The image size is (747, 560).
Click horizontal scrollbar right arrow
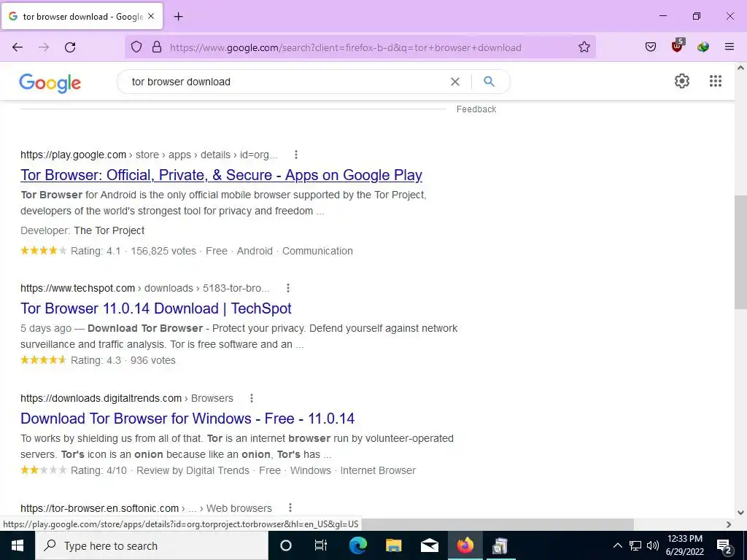pos(729,524)
